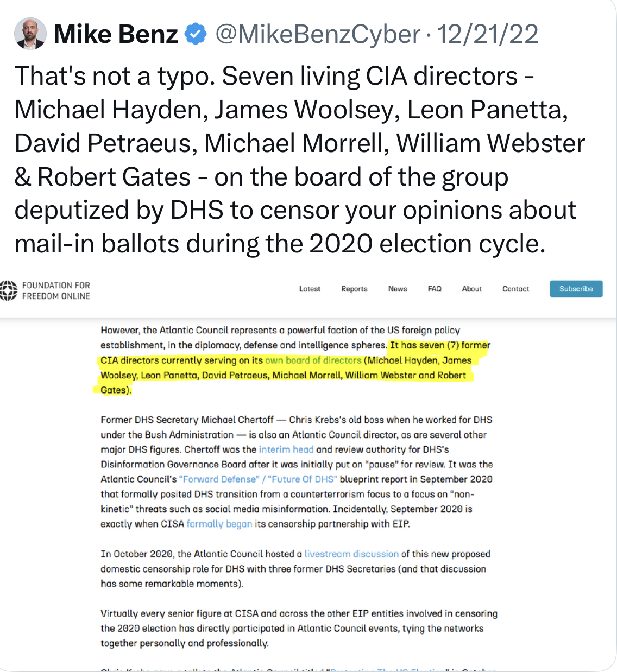Open the Latest menu item

pyautogui.click(x=310, y=289)
